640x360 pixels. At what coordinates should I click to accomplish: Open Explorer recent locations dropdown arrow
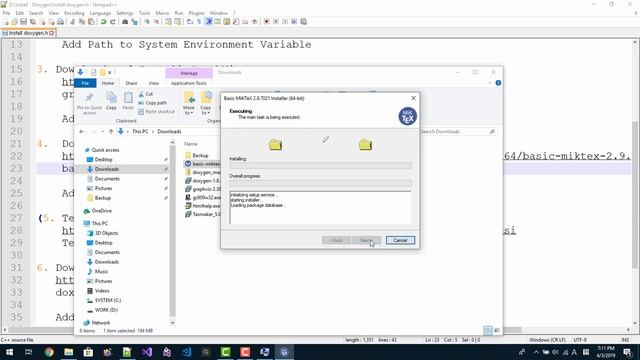coord(102,131)
